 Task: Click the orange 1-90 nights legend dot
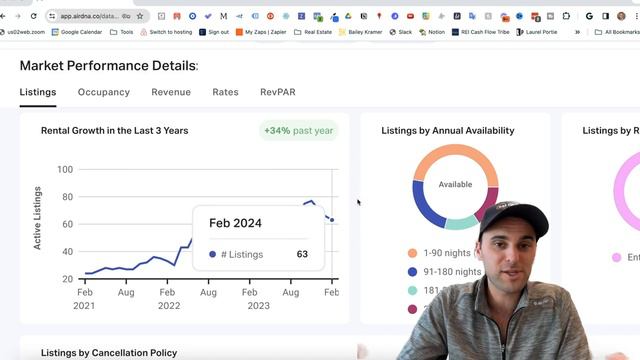tap(412, 253)
